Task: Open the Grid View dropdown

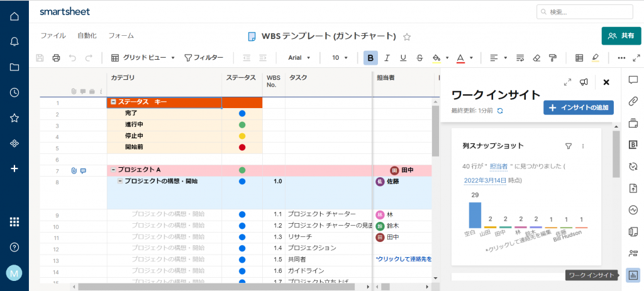Action: [x=143, y=58]
